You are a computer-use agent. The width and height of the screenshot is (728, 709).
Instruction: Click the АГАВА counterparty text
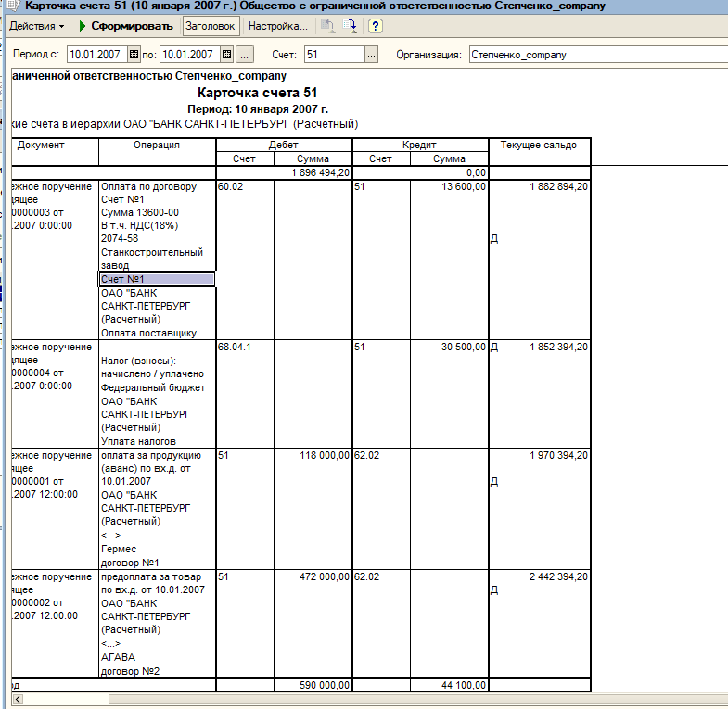coord(119,658)
